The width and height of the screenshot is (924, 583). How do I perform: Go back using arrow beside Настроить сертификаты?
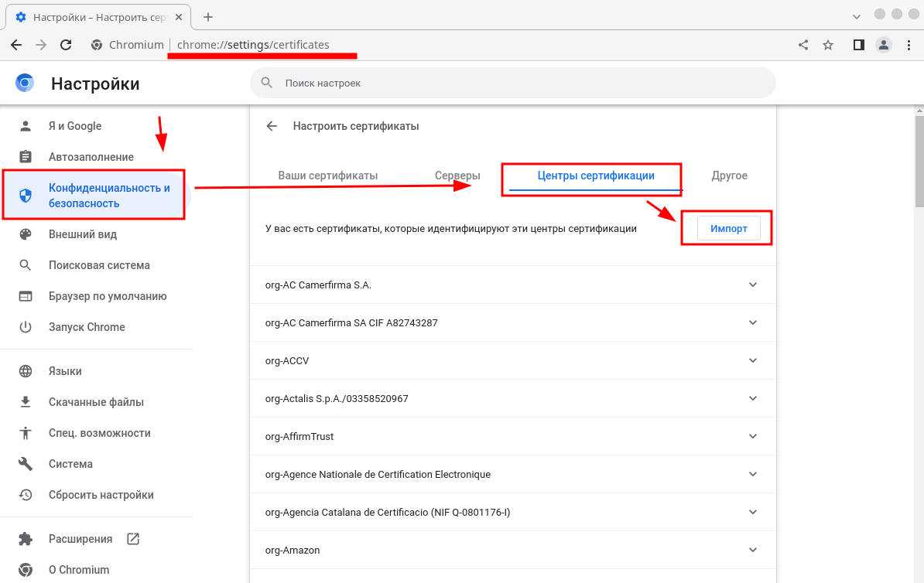click(x=272, y=126)
